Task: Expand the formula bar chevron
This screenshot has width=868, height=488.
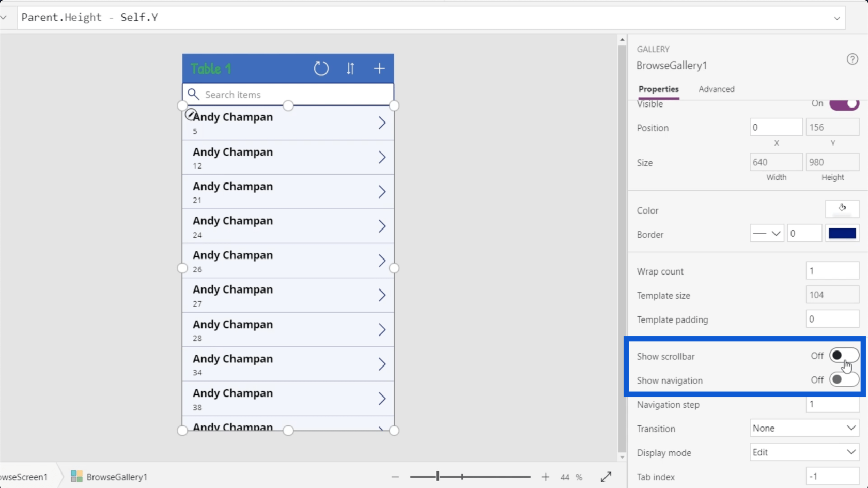Action: [x=837, y=18]
